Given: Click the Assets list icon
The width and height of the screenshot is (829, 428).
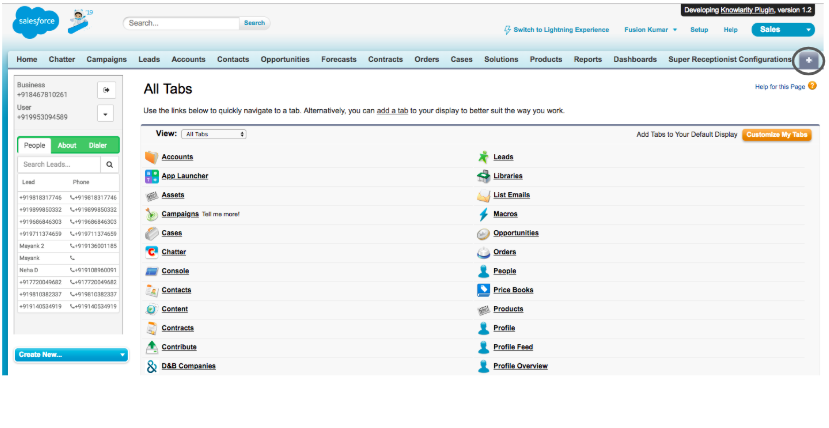Looking at the screenshot, I should click(152, 196).
